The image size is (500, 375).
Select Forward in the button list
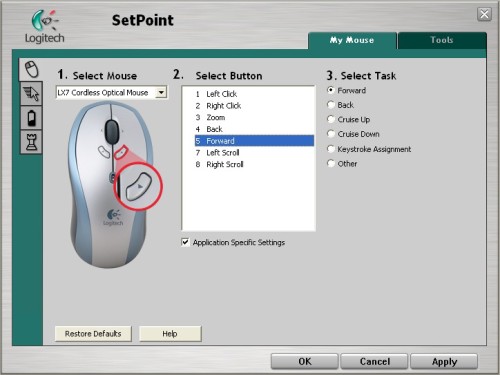pos(254,141)
